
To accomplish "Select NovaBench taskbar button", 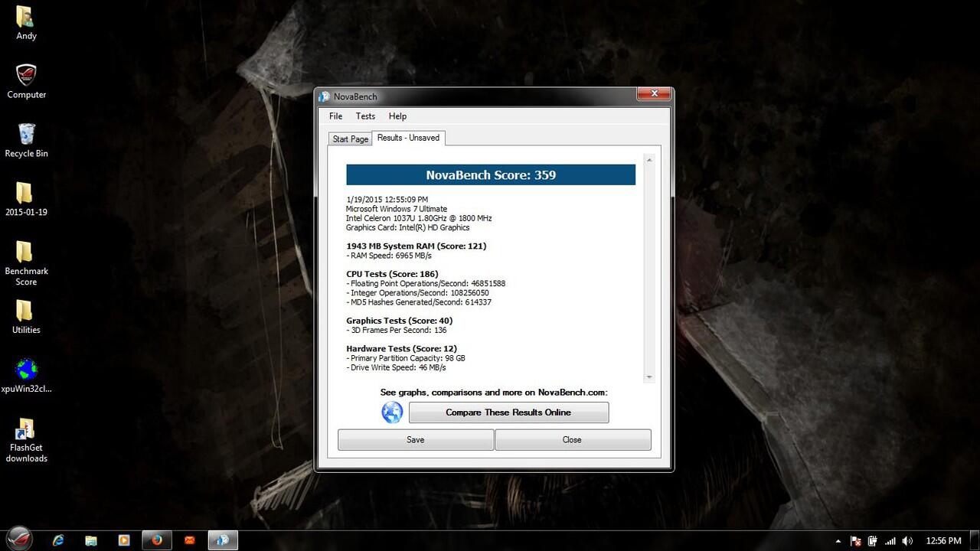I will click(x=223, y=540).
